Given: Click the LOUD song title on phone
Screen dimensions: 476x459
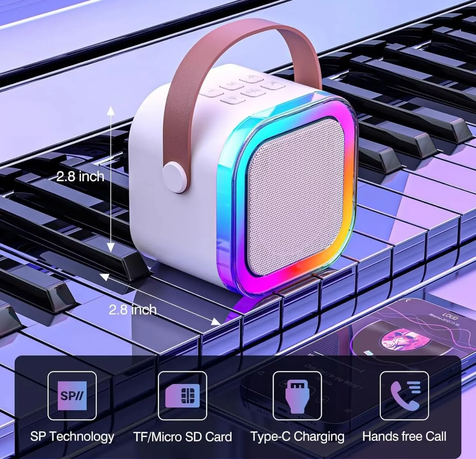Looking at the screenshot, I should coord(450,317).
